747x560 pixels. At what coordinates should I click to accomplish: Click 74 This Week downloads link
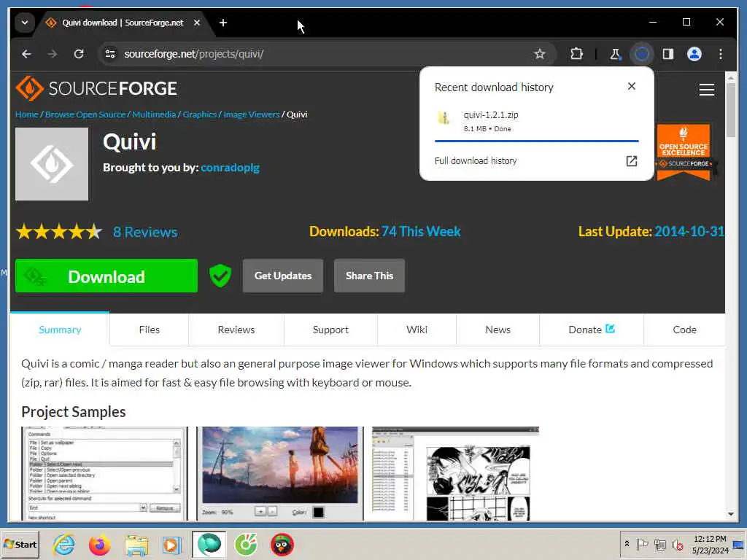pyautogui.click(x=421, y=231)
